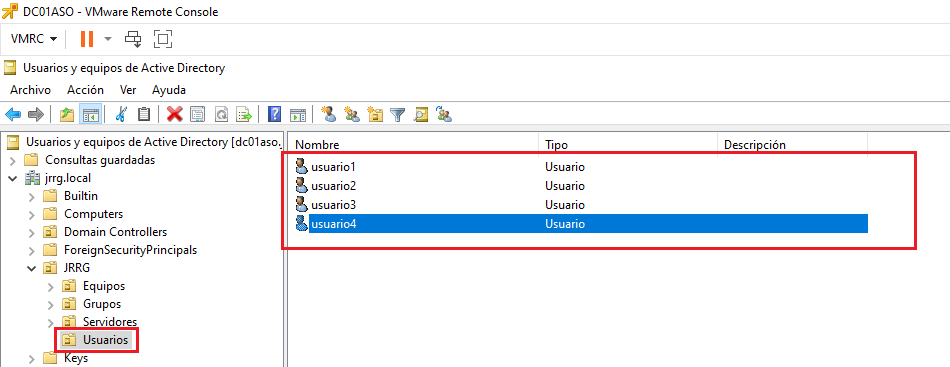Click the usuario1 user icon
This screenshot has width=950, height=367.
301,166
